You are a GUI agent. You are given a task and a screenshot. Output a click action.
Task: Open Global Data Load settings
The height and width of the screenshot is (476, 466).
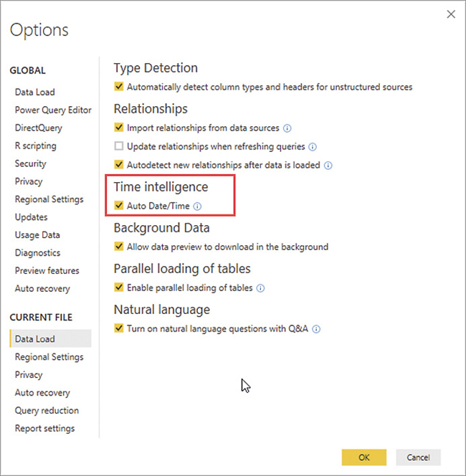35,92
